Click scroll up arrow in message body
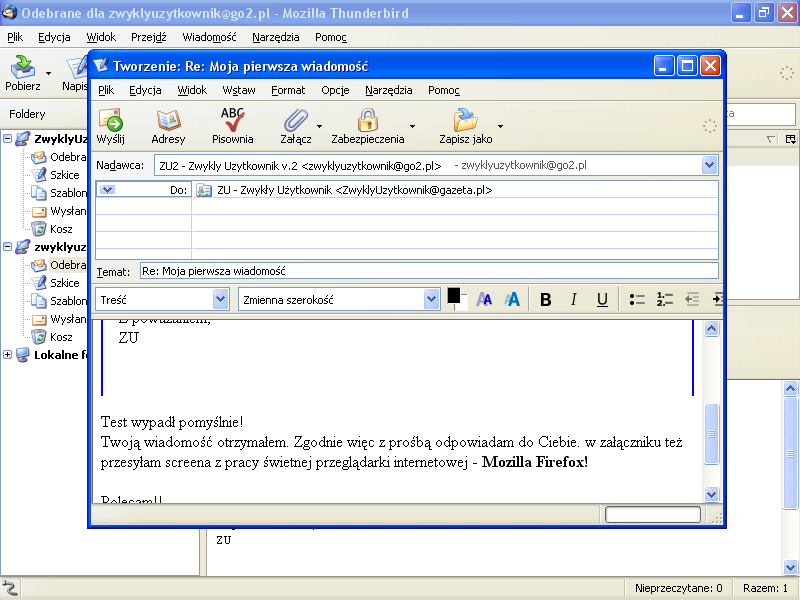800x600 pixels. 711,329
